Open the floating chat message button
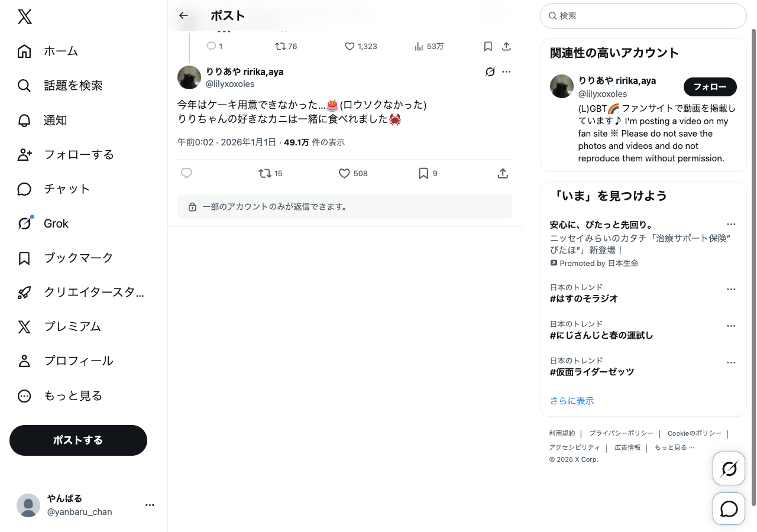This screenshot has width=757, height=532. [729, 509]
